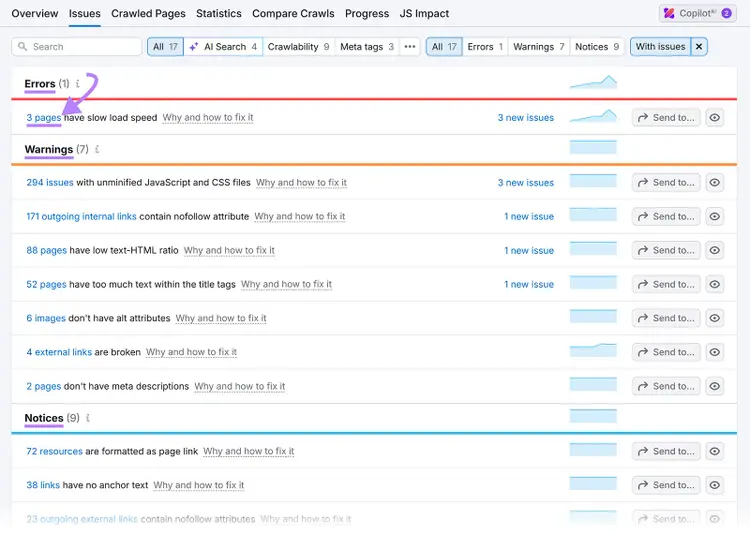Open the 6 images link

click(46, 318)
